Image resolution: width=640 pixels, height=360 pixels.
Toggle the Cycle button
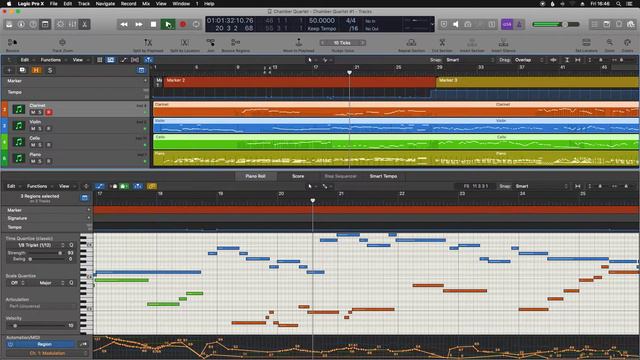pyautogui.click(x=196, y=24)
